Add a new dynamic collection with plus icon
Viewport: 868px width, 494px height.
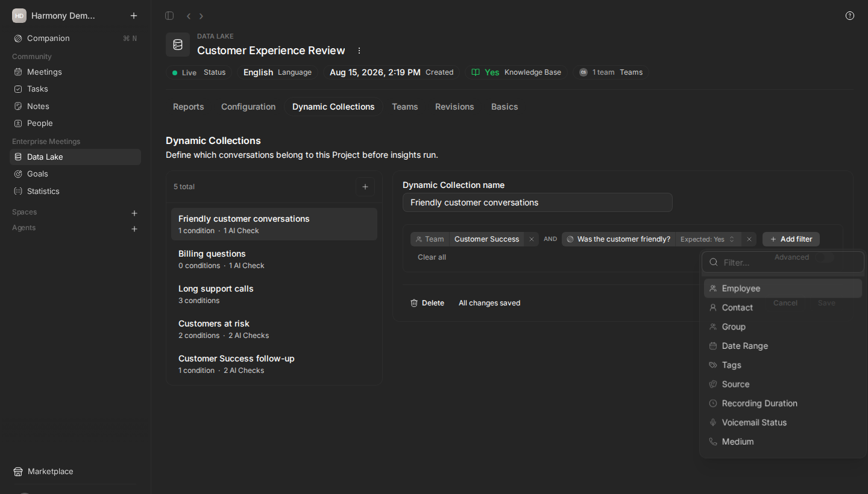click(365, 187)
